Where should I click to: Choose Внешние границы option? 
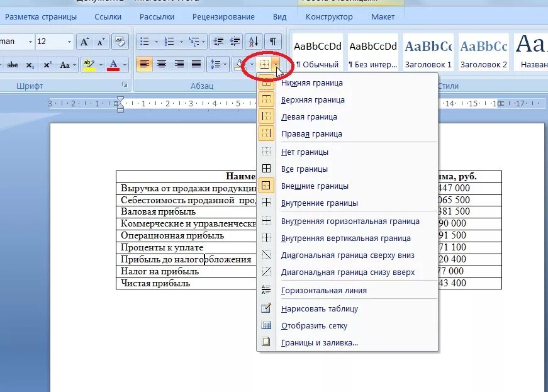[x=347, y=186]
